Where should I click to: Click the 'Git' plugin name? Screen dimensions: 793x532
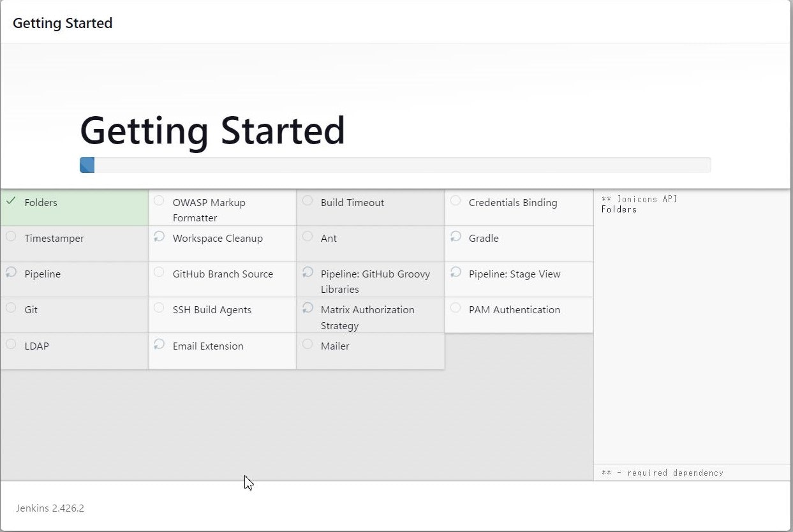[31, 309]
